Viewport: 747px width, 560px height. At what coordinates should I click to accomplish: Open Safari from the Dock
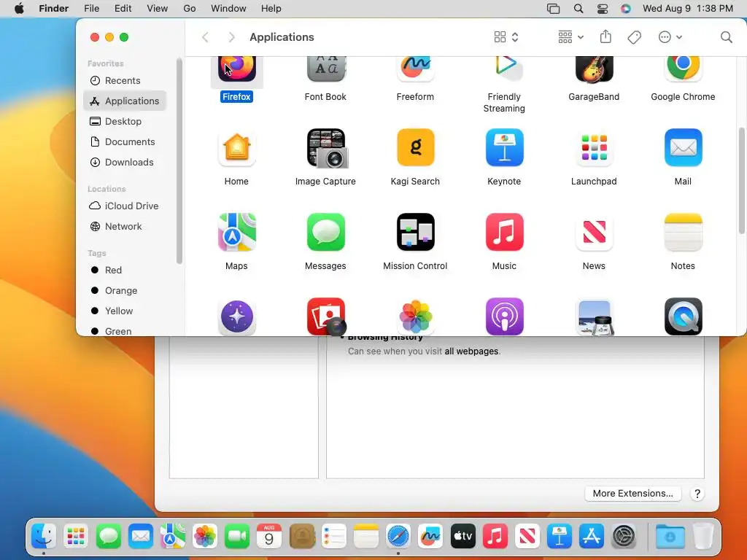[x=398, y=537]
